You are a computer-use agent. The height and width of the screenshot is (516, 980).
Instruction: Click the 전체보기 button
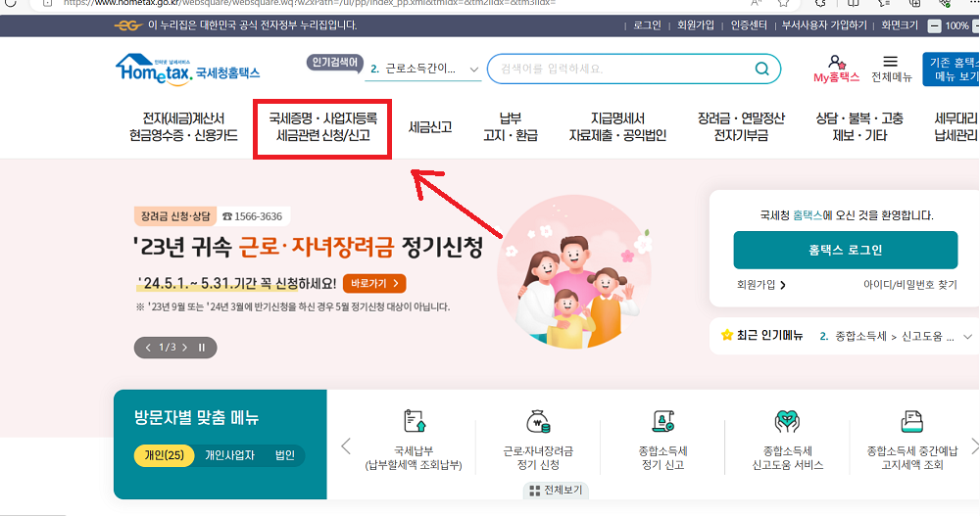pos(556,491)
